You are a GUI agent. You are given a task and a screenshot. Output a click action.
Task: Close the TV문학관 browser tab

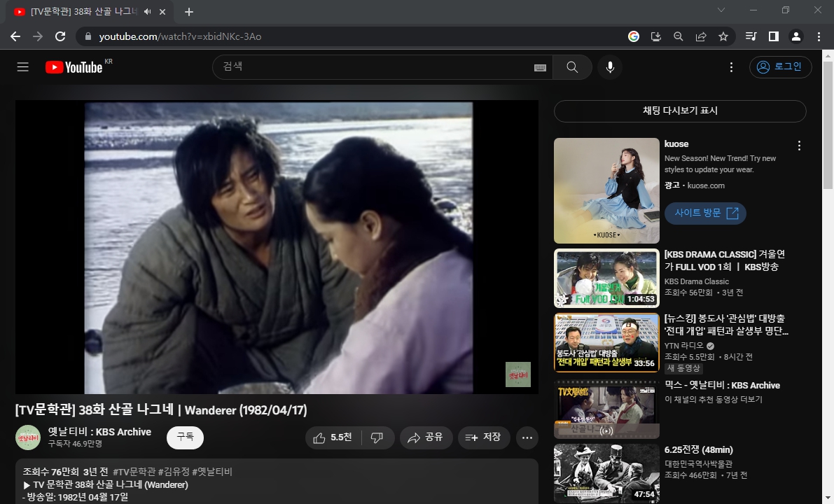coord(162,12)
